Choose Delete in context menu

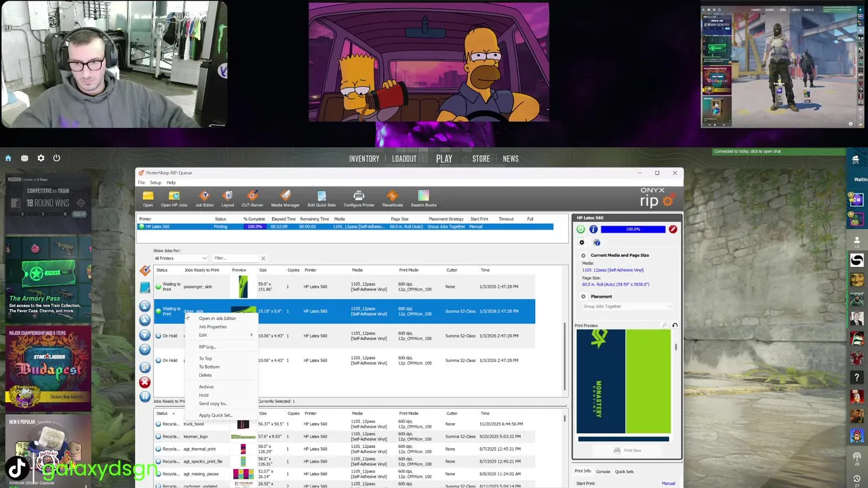point(205,375)
